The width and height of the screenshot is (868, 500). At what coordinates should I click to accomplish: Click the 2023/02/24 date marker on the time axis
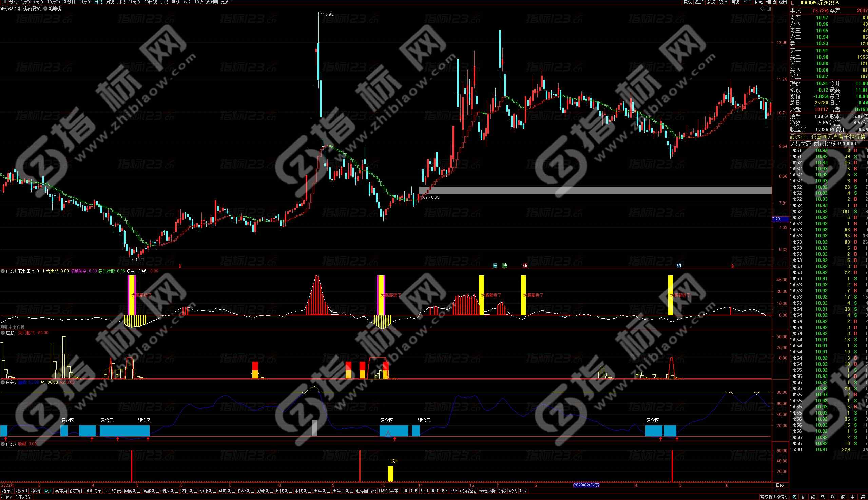[x=586, y=485]
